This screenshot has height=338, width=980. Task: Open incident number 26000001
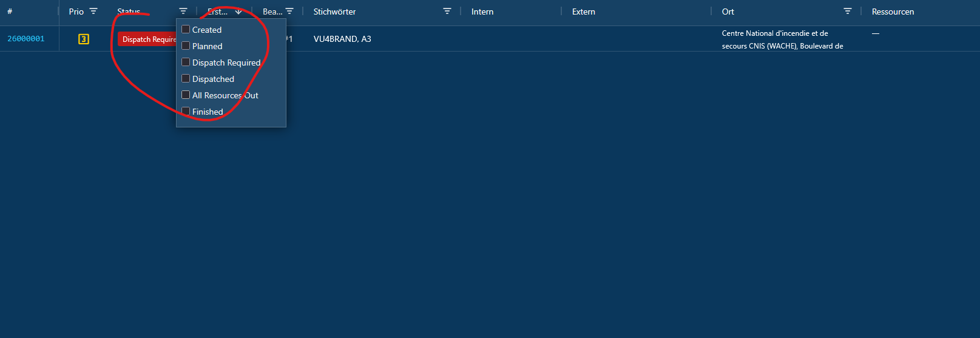pos(26,39)
